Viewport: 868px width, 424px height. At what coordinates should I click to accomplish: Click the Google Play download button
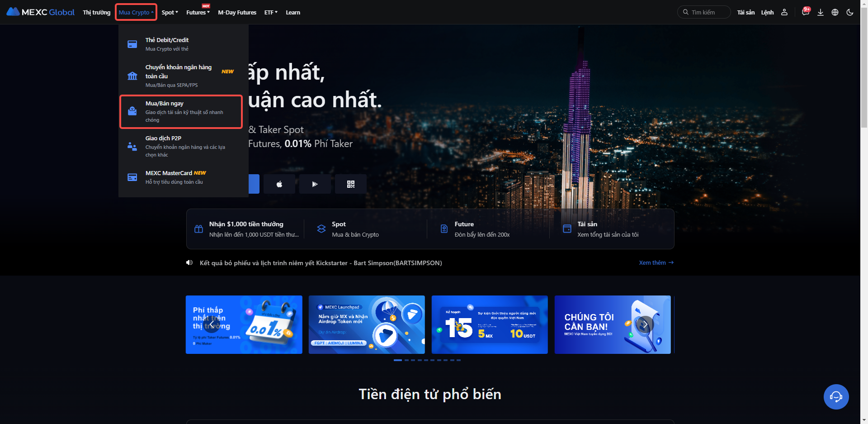[x=315, y=184]
